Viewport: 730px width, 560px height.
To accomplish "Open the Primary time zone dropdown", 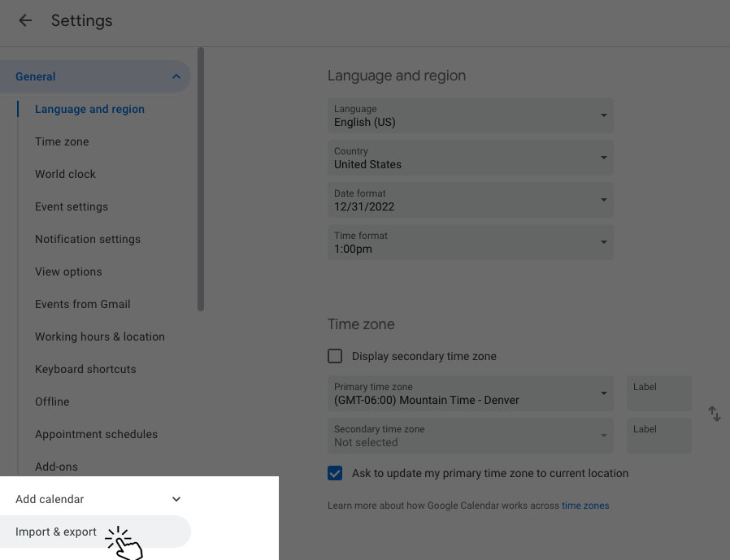I will click(470, 394).
